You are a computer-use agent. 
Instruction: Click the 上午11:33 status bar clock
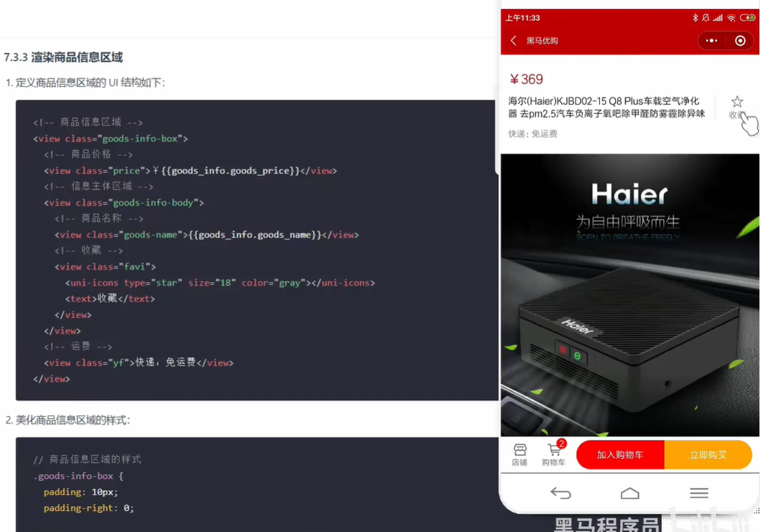pos(523,18)
